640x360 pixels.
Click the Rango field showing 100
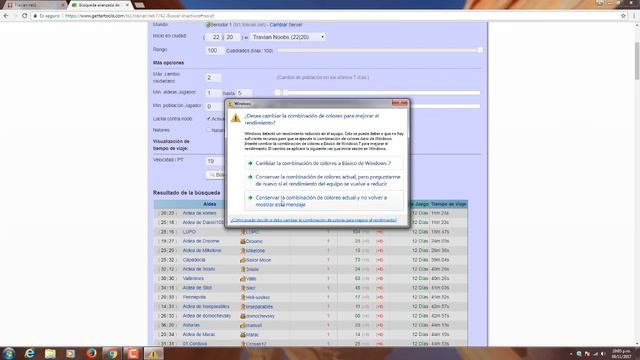[x=214, y=51]
